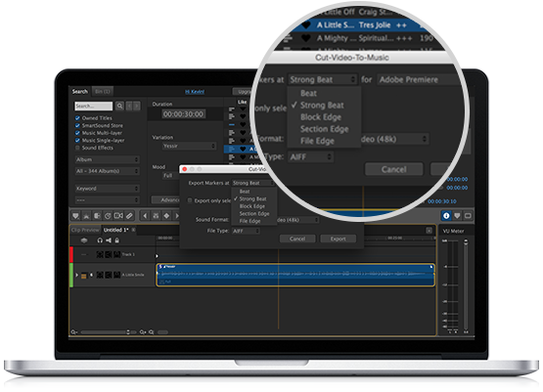
Task: Choose Block Edge in the laptop's dropdown menu
Action: (x=251, y=206)
